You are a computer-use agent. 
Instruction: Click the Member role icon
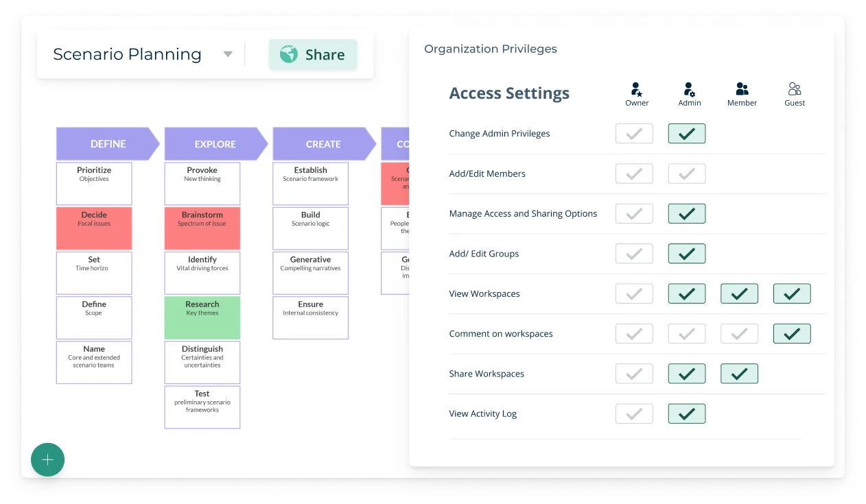tap(742, 89)
